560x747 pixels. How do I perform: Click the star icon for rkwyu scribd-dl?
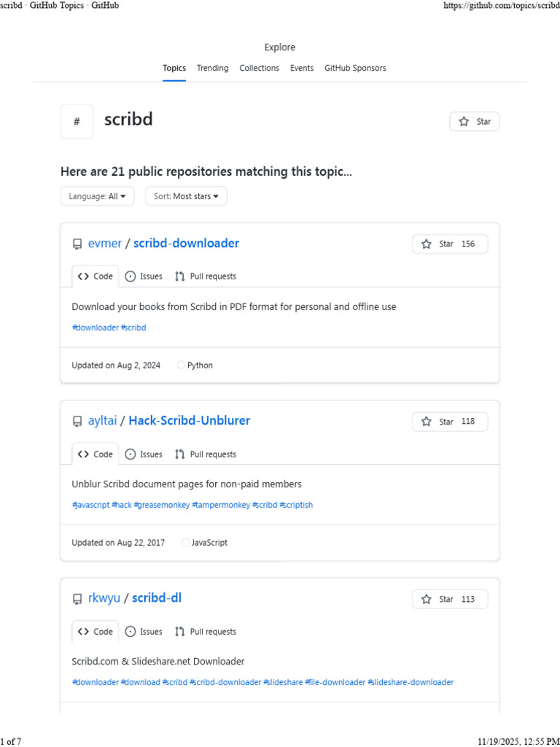[427, 600]
